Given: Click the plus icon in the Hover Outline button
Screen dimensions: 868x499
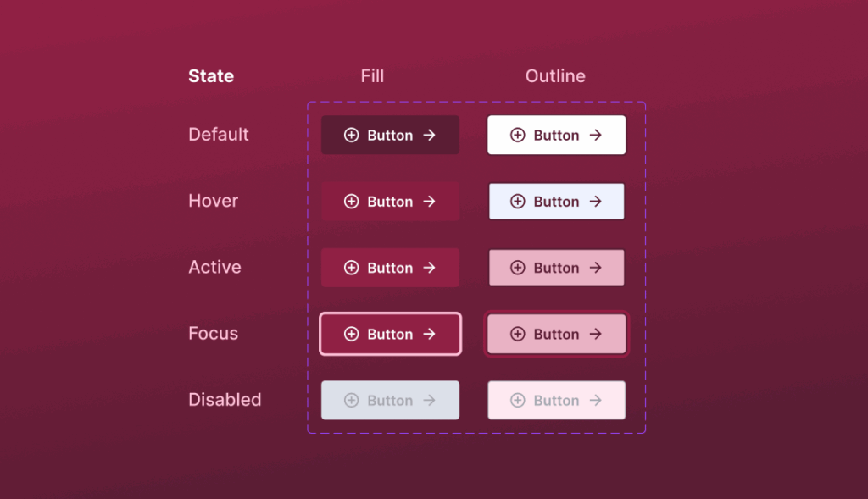Looking at the screenshot, I should 518,201.
